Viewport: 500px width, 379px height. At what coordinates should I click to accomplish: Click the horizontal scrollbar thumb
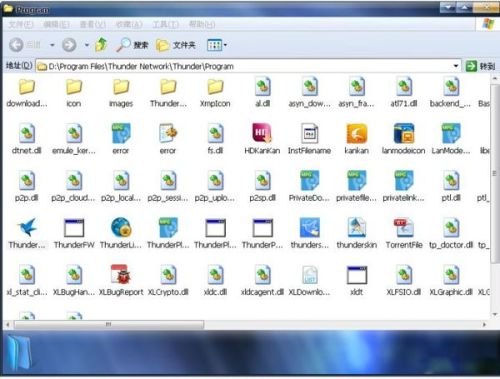(108, 324)
